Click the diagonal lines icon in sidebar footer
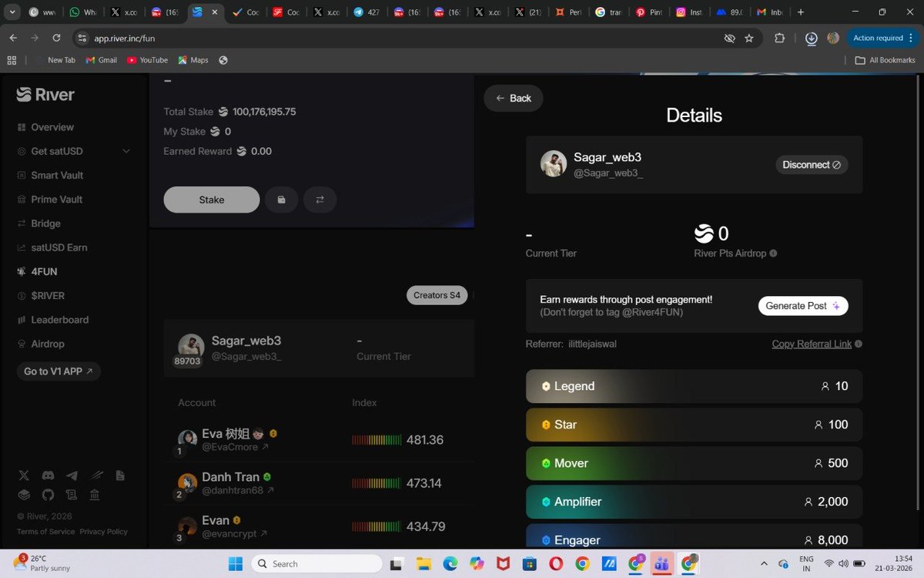Viewport: 924px width, 578px height. (96, 476)
